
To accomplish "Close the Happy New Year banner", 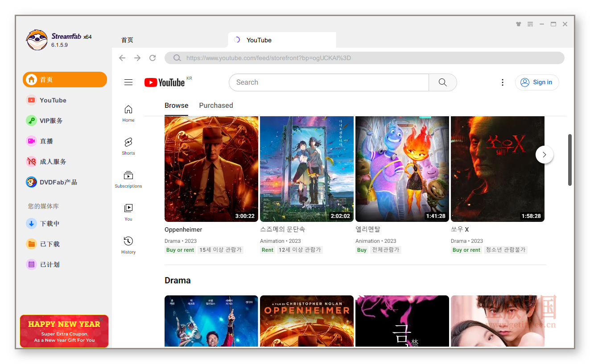I will coord(101,319).
